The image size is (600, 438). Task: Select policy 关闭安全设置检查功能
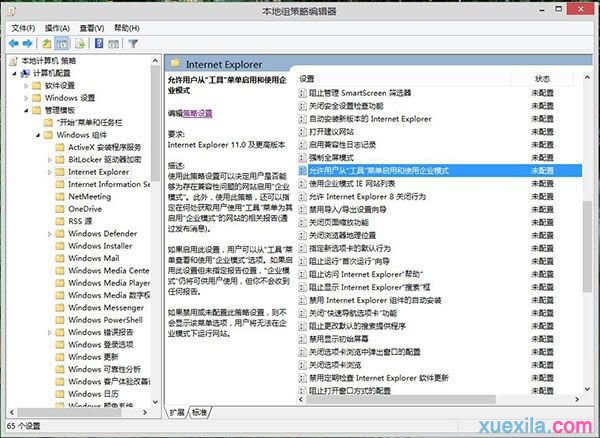pos(346,106)
